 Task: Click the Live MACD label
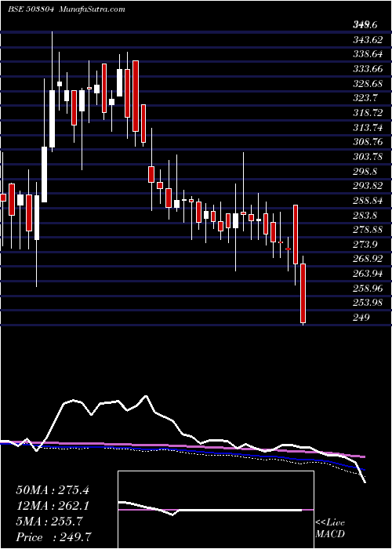[x=330, y=529]
